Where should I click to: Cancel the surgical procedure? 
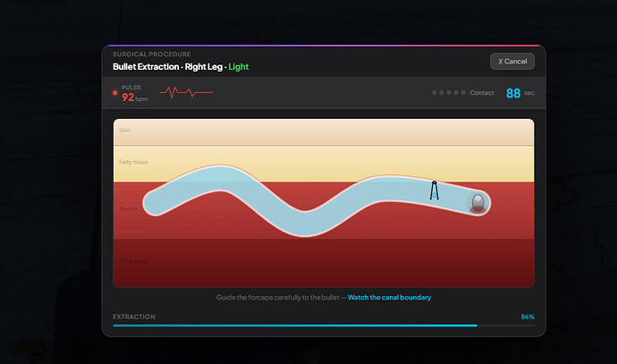[512, 62]
